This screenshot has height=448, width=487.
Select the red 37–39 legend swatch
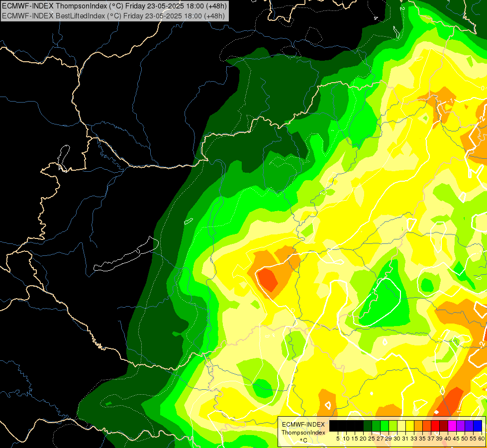[x=435, y=426]
